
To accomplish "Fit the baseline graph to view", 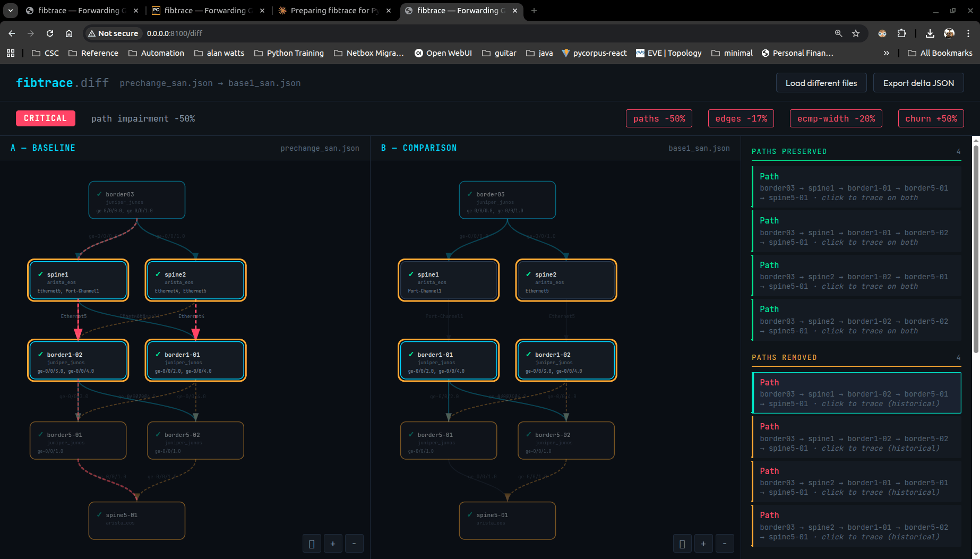I will point(312,543).
